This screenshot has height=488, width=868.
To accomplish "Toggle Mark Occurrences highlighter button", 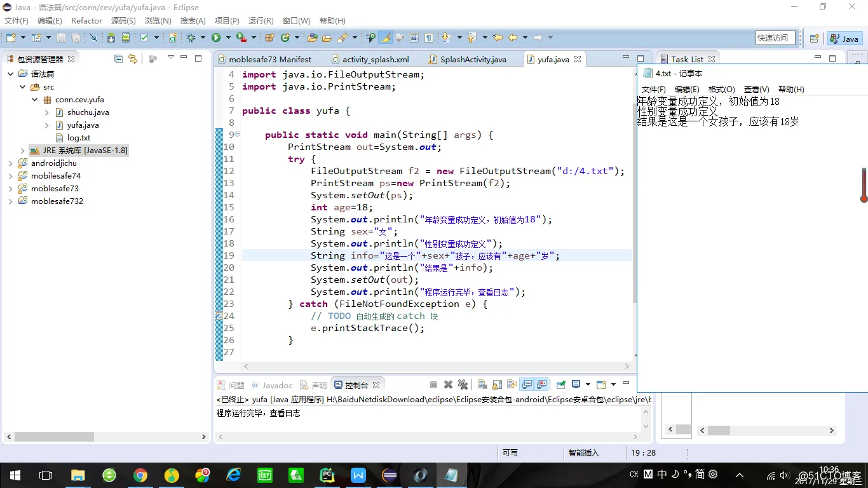I will pos(385,37).
